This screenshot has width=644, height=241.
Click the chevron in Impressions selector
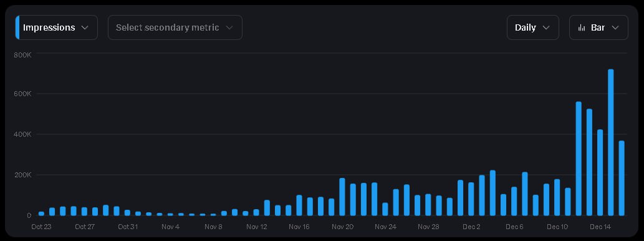tap(85, 27)
